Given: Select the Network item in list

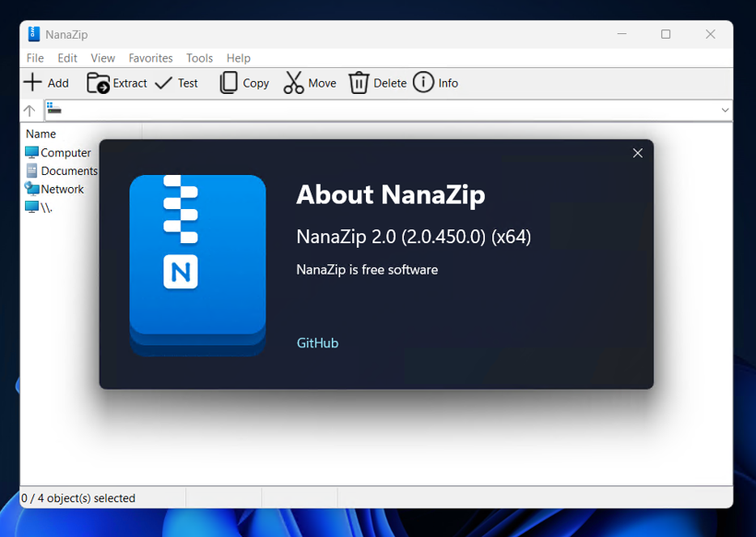Looking at the screenshot, I should coord(62,189).
